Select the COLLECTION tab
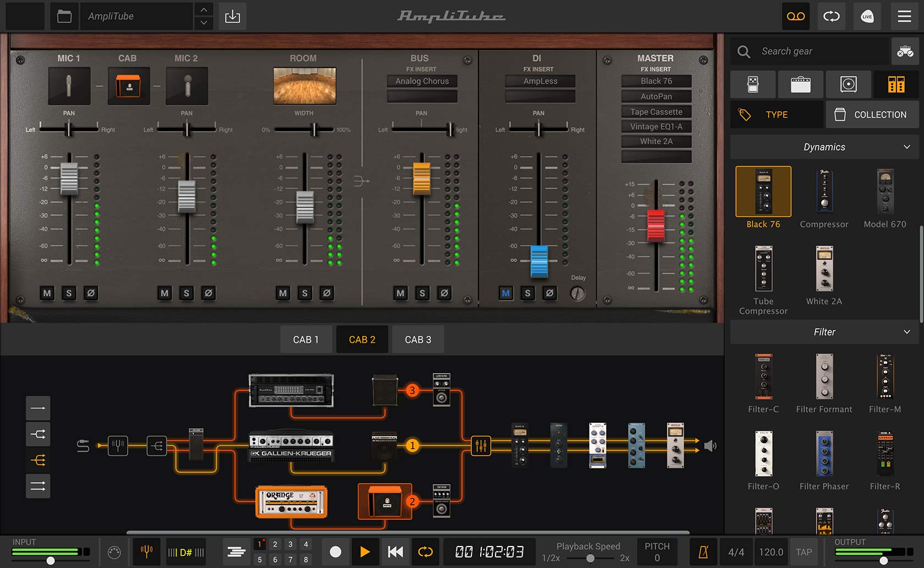The height and width of the screenshot is (568, 924). point(872,114)
